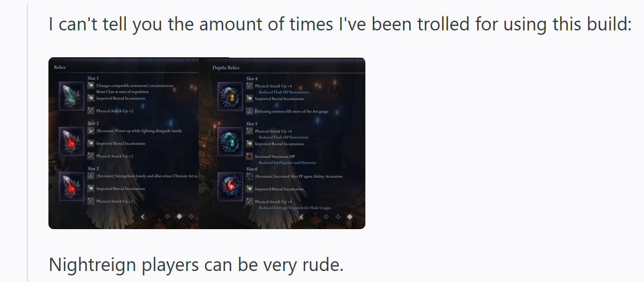Viewport: 644px width, 282px height.
Task: Select the Slot 5 green depths relic icon
Action: pos(230,141)
